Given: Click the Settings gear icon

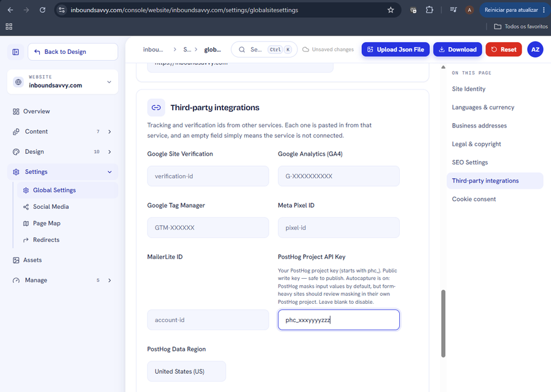Looking at the screenshot, I should coord(16,172).
